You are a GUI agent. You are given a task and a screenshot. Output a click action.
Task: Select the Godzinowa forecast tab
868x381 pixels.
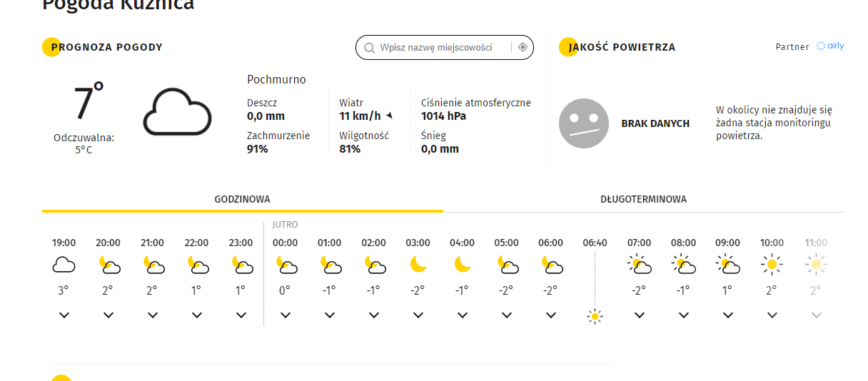[x=242, y=200]
